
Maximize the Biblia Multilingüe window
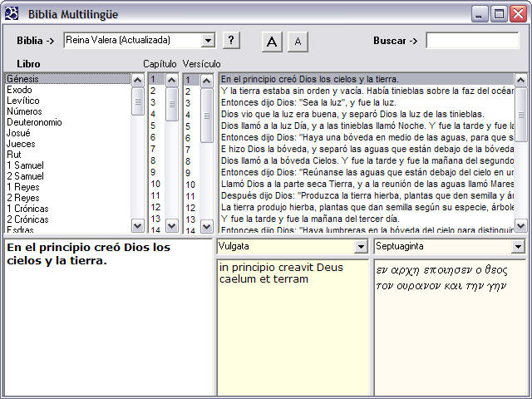coord(499,14)
